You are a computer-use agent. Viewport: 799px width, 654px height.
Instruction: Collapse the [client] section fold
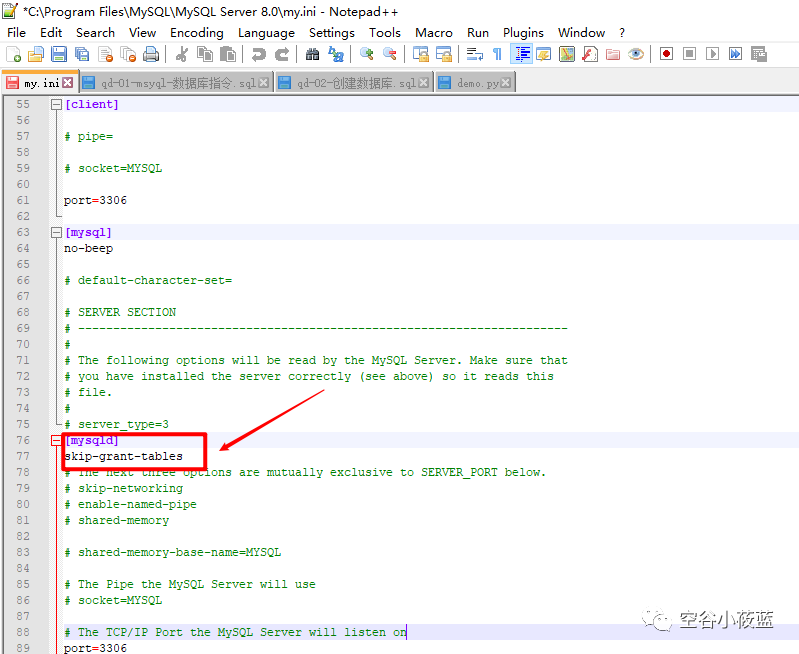click(56, 104)
